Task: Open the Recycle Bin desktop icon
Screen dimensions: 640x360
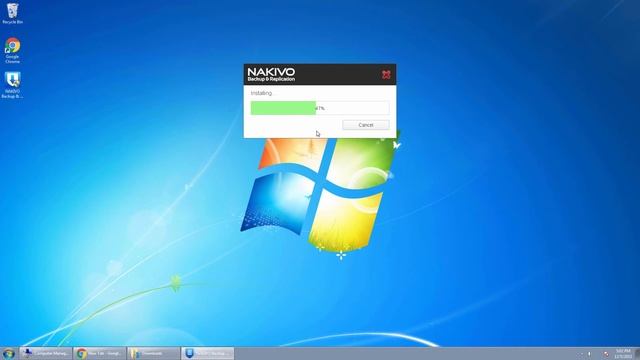Action: [12, 13]
